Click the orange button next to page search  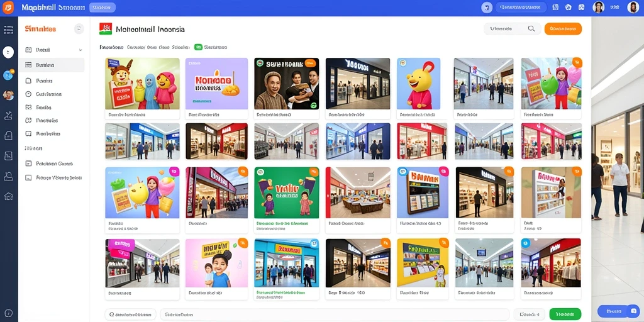(563, 29)
